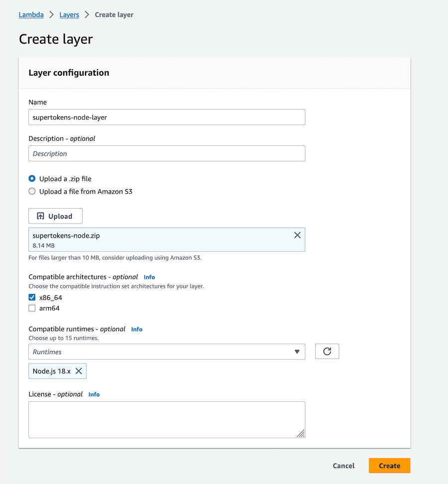The image size is (448, 484).
Task: Select the Upload a .zip file option
Action: click(x=32, y=178)
